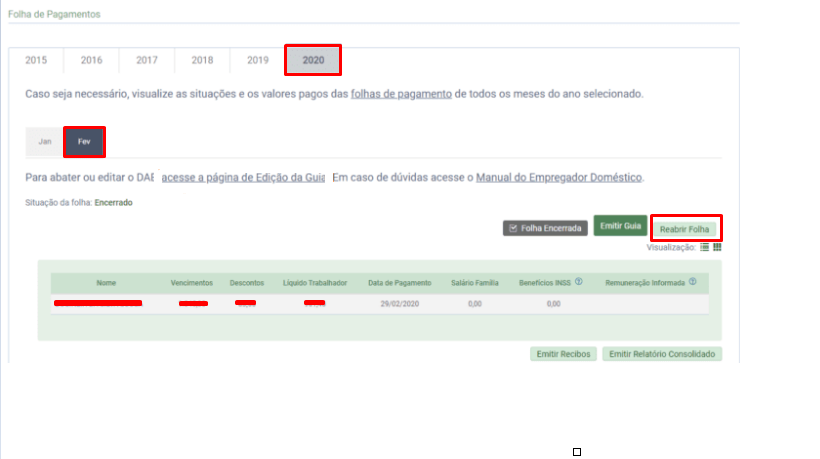Viewport: 820px width, 459px height.
Task: Click the Folha Encerrada button
Action: point(545,228)
